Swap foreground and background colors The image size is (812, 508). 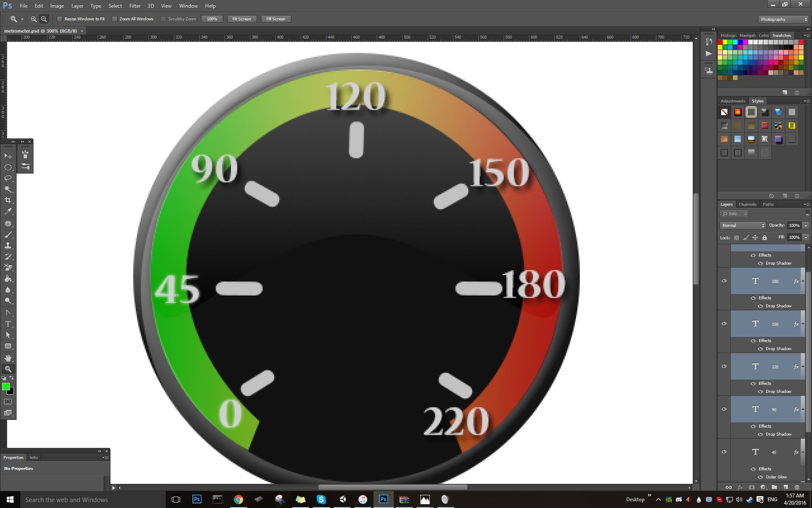pos(12,378)
